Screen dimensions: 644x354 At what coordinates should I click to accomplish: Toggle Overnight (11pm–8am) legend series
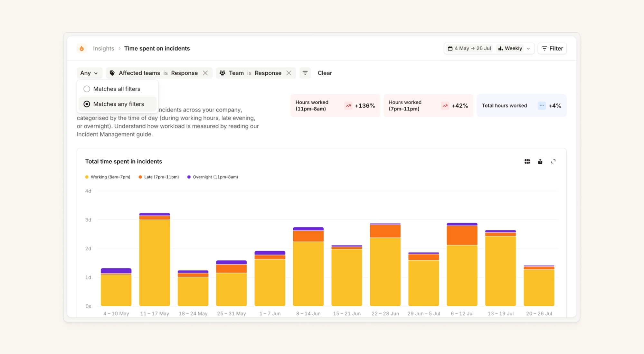(x=213, y=177)
